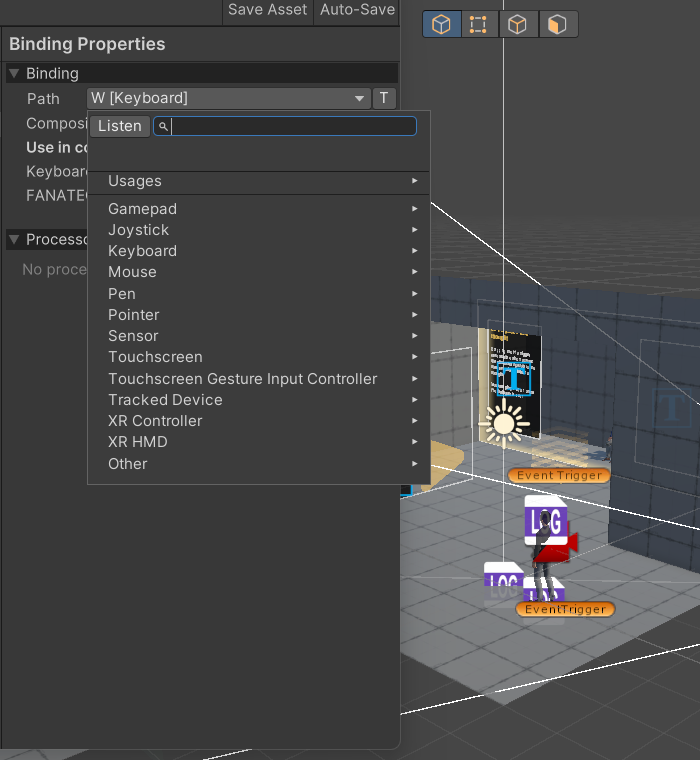This screenshot has width=700, height=760.
Task: Click the upper Event Trigger label
Action: pos(559,475)
